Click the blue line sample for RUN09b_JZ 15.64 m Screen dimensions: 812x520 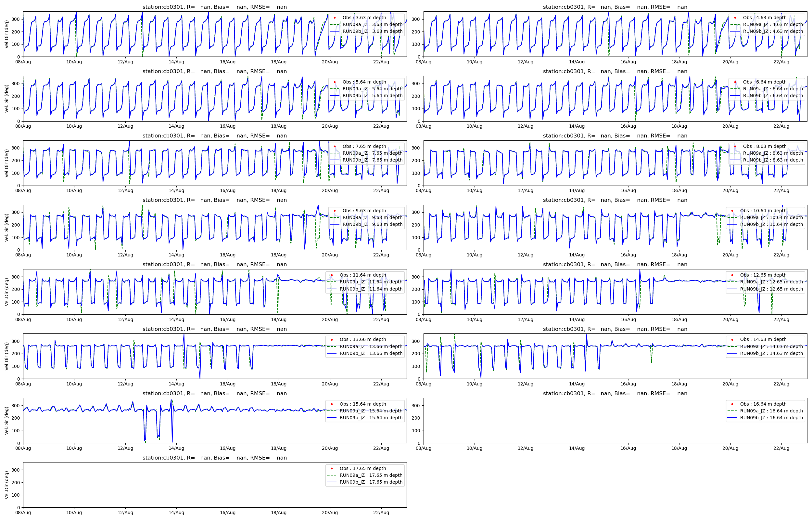coord(331,418)
